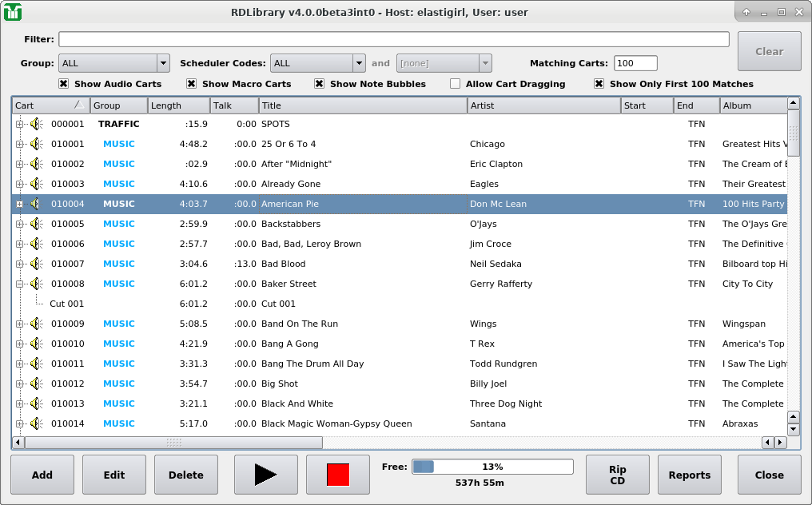Click speaker icon for cart 000001 SPOTS
Screen dimensions: 812x505
36,124
